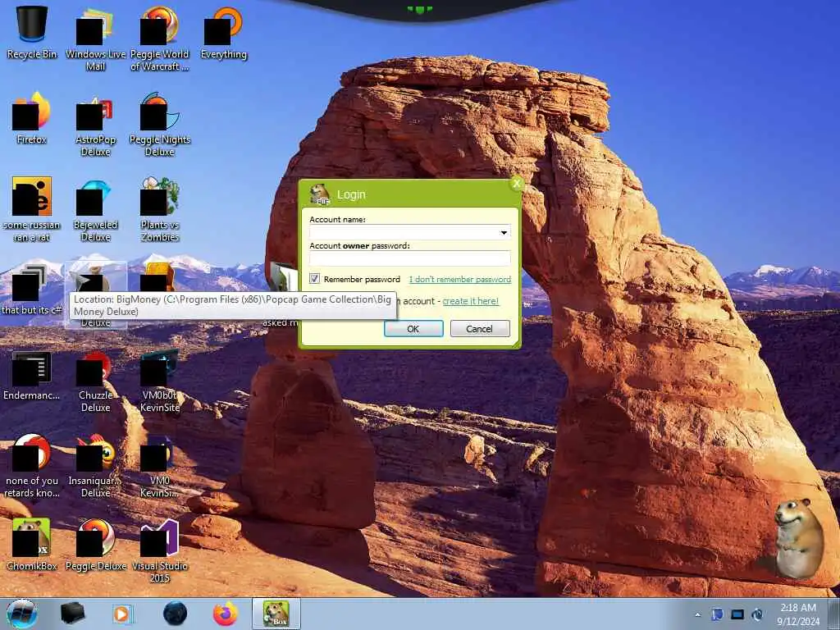
Task: Open the 'I don't remember password' link
Action: click(459, 279)
